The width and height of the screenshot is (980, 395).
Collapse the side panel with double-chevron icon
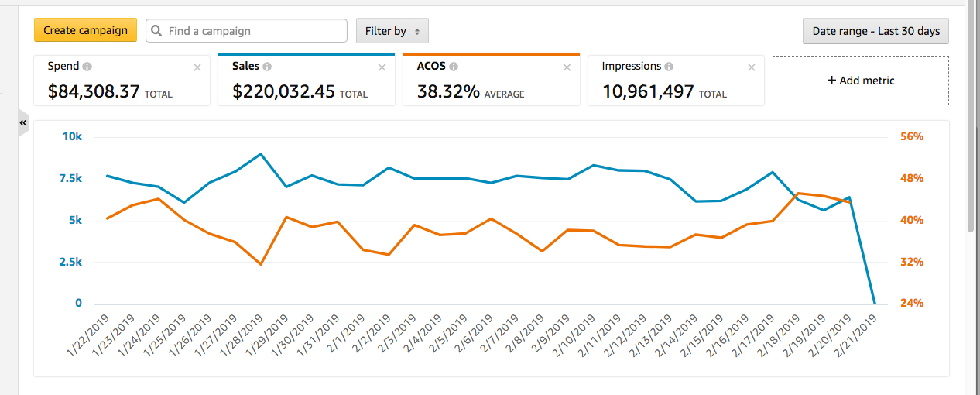click(23, 122)
